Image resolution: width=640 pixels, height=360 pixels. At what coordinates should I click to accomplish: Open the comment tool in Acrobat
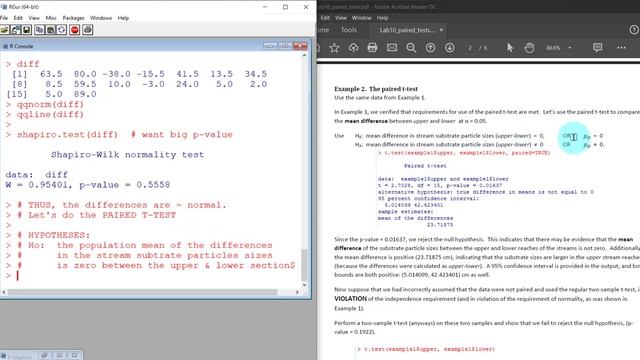click(x=598, y=48)
